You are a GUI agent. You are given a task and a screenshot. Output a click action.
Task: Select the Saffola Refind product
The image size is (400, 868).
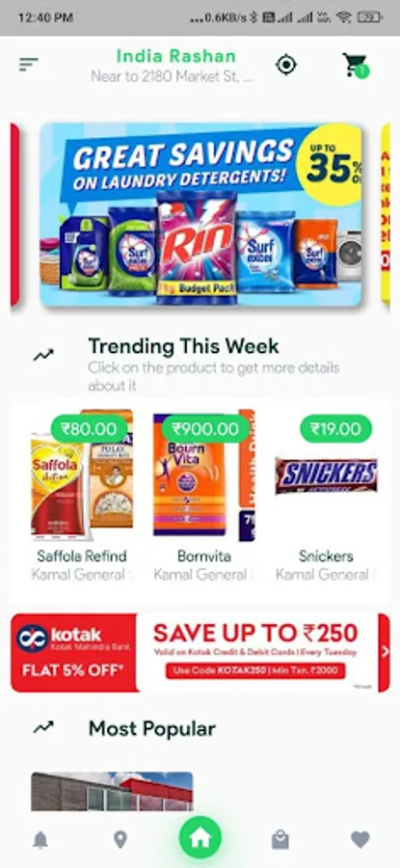tap(82, 496)
